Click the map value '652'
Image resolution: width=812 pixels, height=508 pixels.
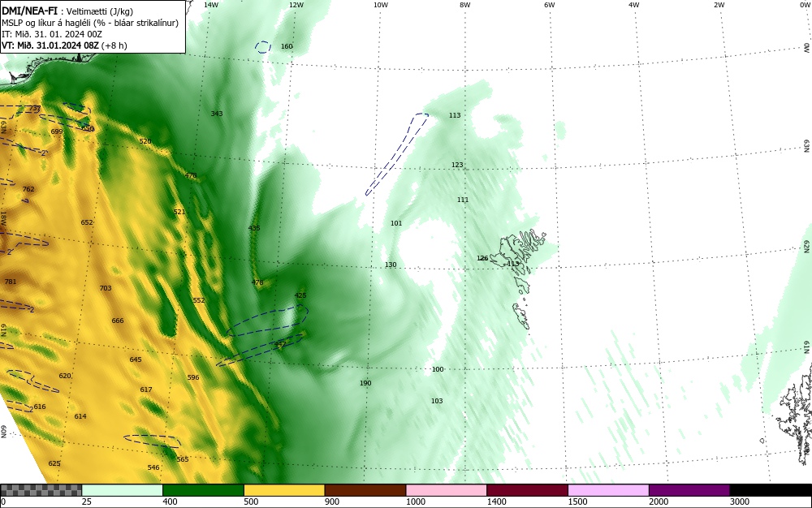pos(87,222)
